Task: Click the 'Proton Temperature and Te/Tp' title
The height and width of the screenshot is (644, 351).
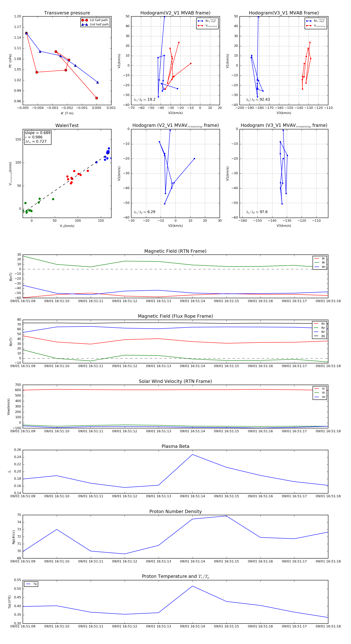Action: 175,576
